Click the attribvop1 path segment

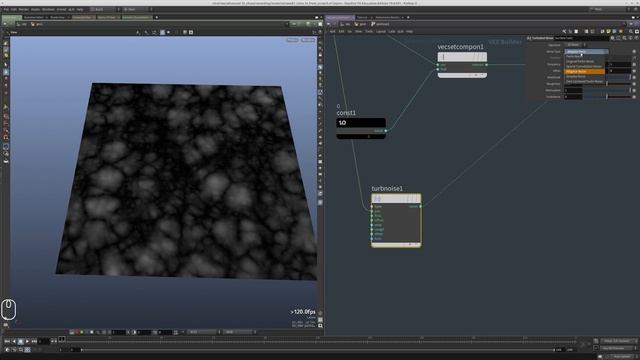tap(380, 24)
